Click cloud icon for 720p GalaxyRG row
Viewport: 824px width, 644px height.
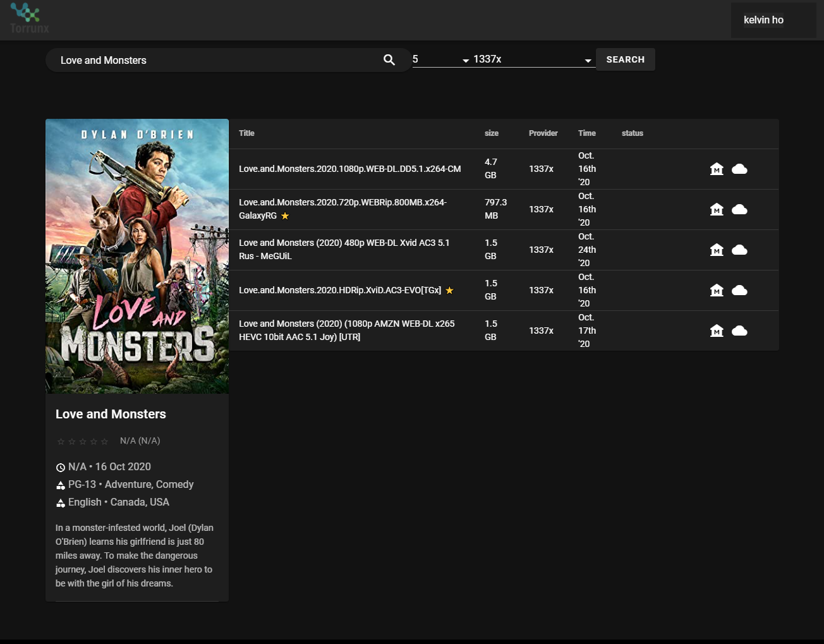[739, 209]
